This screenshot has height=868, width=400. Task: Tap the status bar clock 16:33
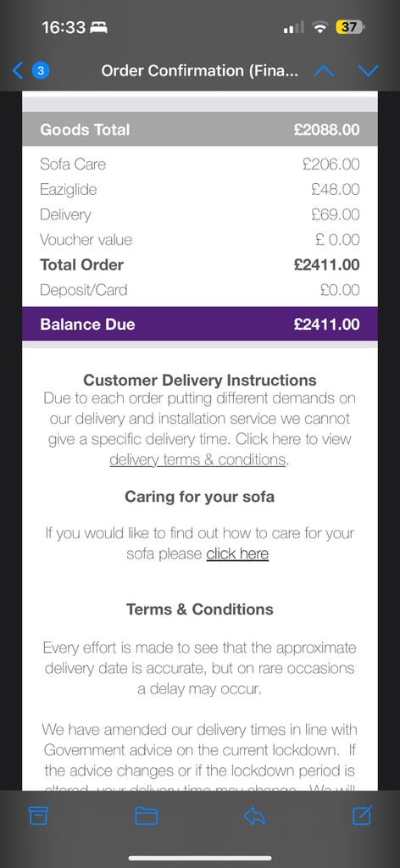tap(63, 27)
